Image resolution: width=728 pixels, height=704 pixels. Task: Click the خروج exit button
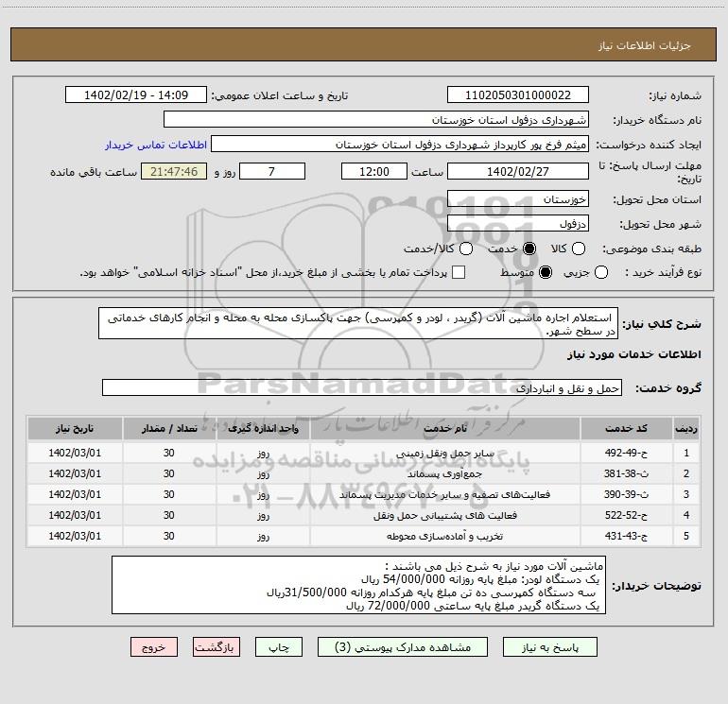pos(154,647)
